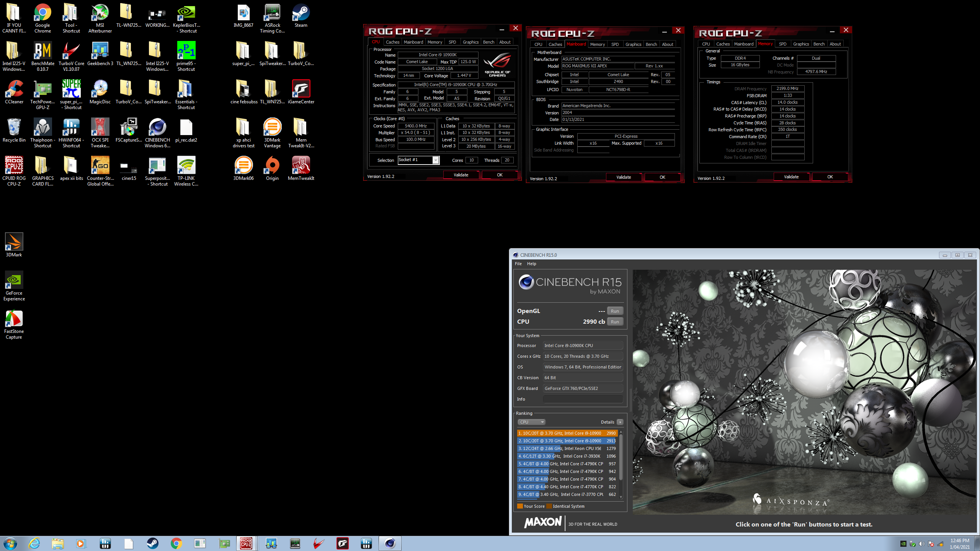Click OK in Memory CPU-Z window
Image resolution: width=980 pixels, height=551 pixels.
tap(830, 177)
